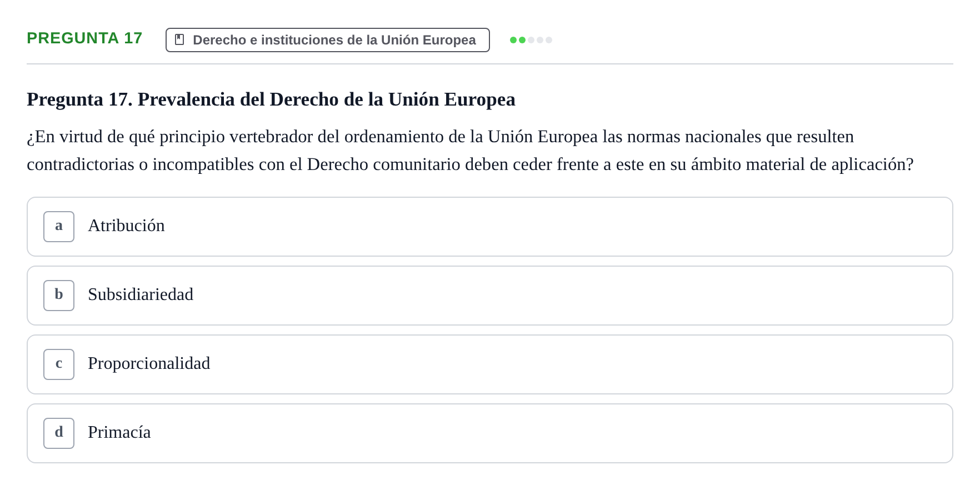Select option a, Atribución
The height and width of the screenshot is (490, 980).
pyautogui.click(x=489, y=227)
